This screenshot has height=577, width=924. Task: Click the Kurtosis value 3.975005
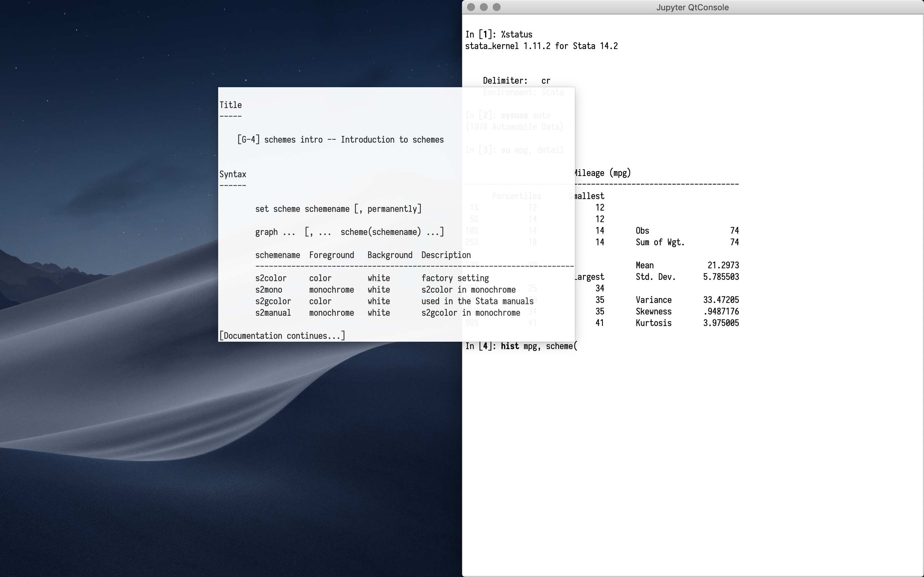[x=721, y=323]
